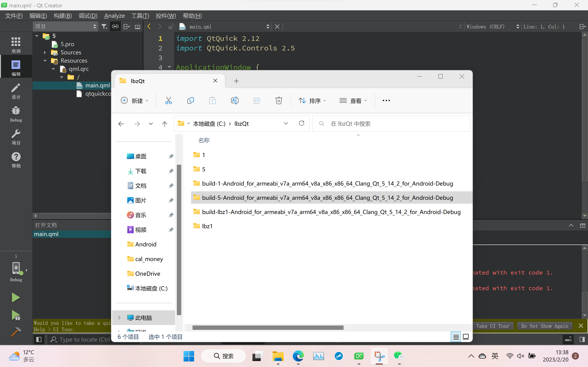Build the project with the hammer icon

pyautogui.click(x=16, y=332)
